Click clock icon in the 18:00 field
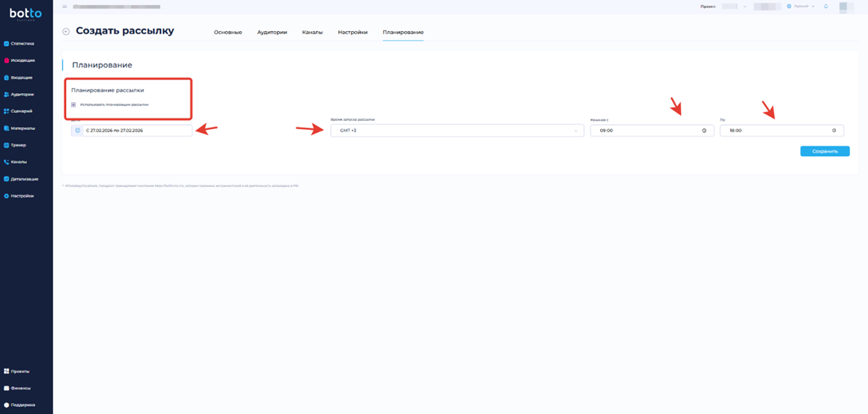The width and height of the screenshot is (868, 414). point(834,131)
